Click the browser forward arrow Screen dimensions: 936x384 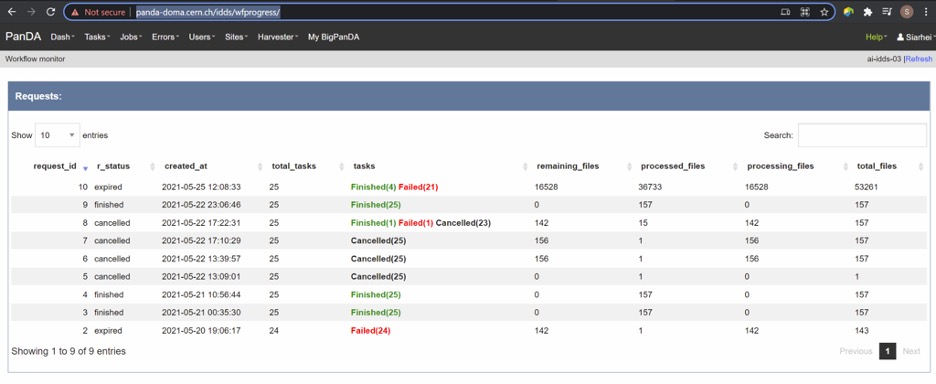[x=31, y=12]
